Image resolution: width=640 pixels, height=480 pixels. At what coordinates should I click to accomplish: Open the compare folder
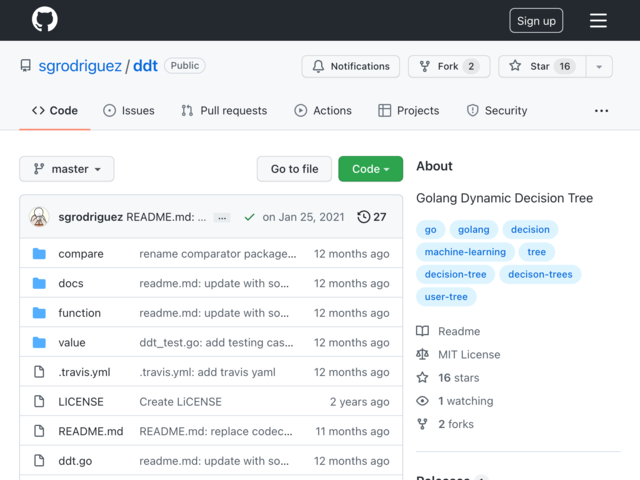[81, 253]
